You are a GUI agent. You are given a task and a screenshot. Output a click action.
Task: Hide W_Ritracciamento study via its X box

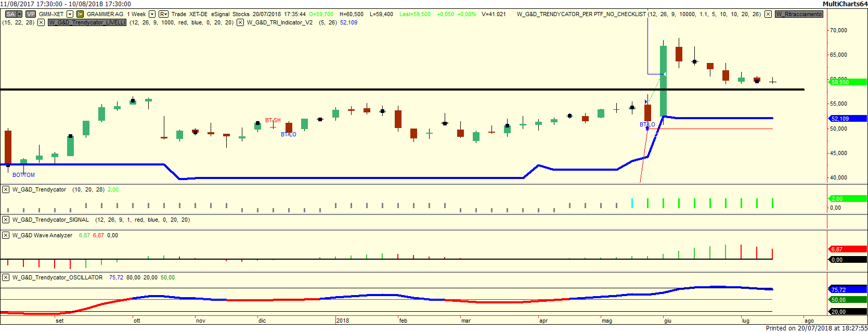(x=768, y=14)
